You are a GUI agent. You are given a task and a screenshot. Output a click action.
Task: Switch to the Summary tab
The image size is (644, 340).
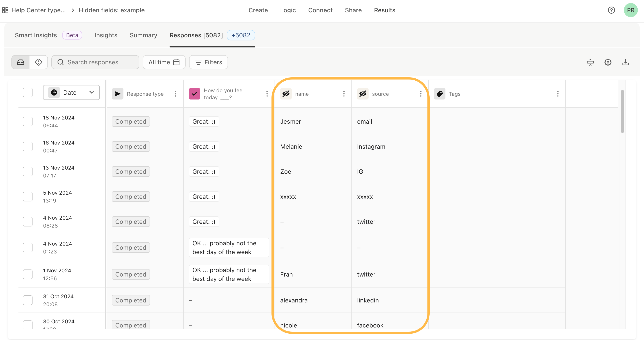coord(143,35)
